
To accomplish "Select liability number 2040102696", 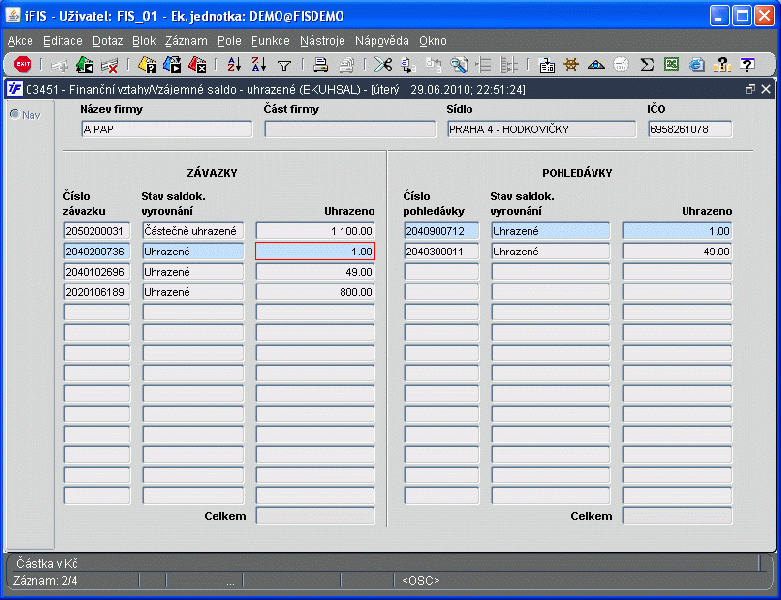I will coord(97,272).
